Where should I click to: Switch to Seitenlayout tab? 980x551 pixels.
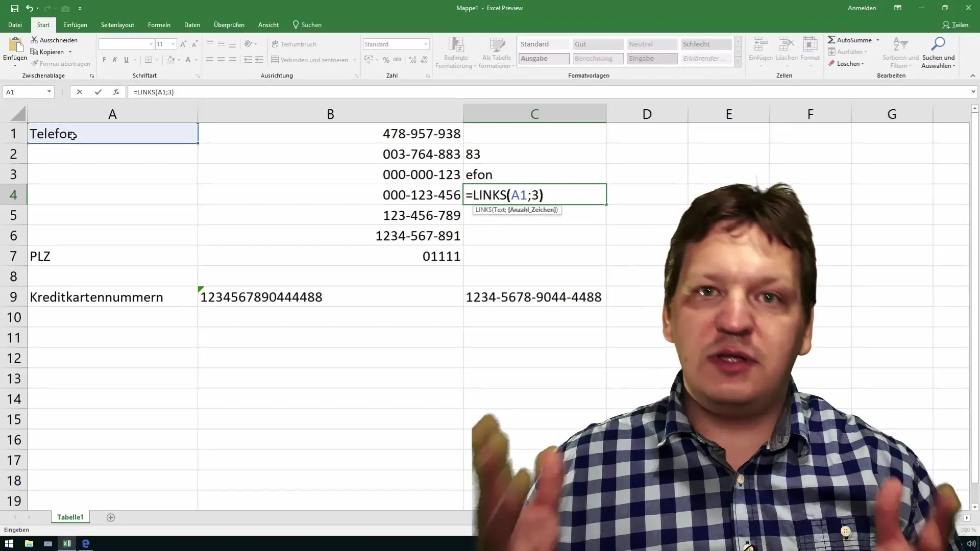117,24
